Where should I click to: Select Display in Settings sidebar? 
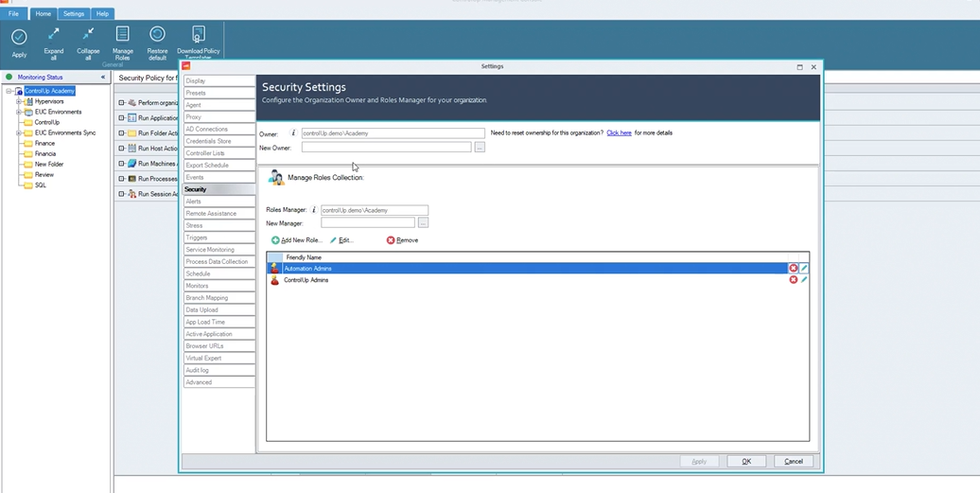(x=219, y=80)
